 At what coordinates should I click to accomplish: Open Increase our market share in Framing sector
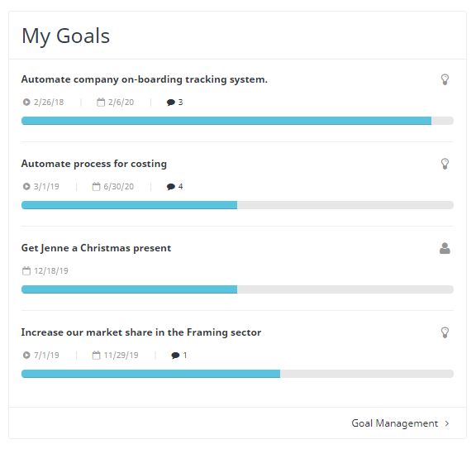click(141, 332)
